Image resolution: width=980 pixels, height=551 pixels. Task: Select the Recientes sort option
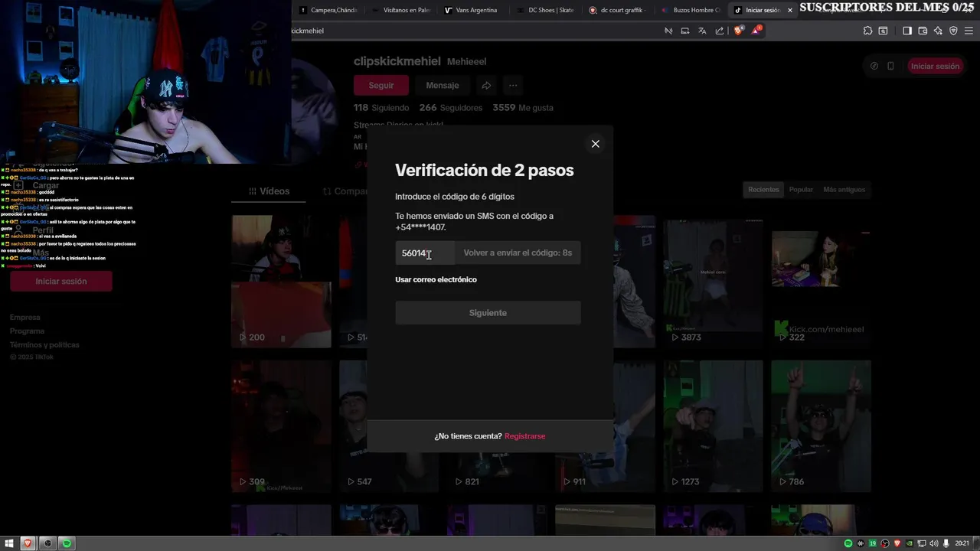click(x=763, y=190)
